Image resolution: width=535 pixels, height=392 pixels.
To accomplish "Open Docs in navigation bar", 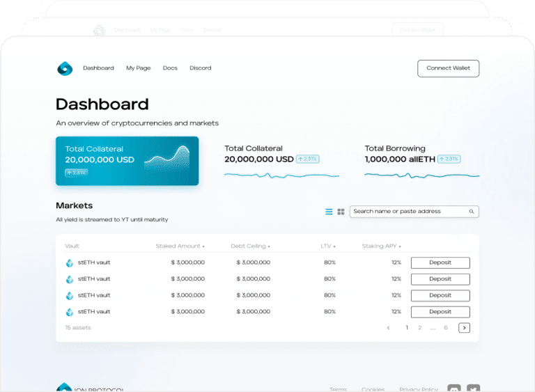I will coord(170,68).
